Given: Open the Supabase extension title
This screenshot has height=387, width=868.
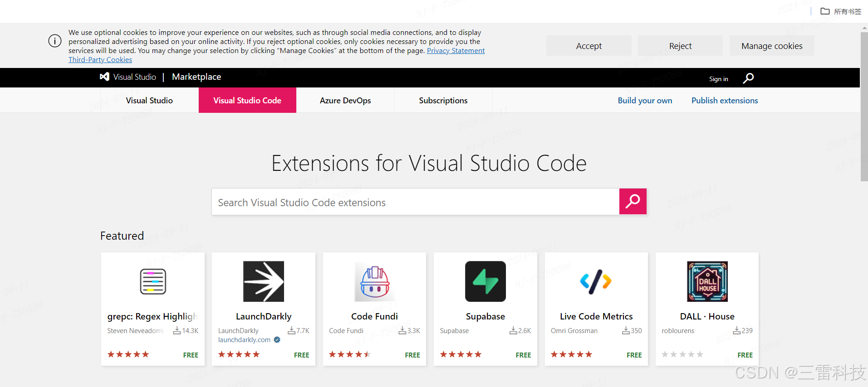Looking at the screenshot, I should click(485, 316).
